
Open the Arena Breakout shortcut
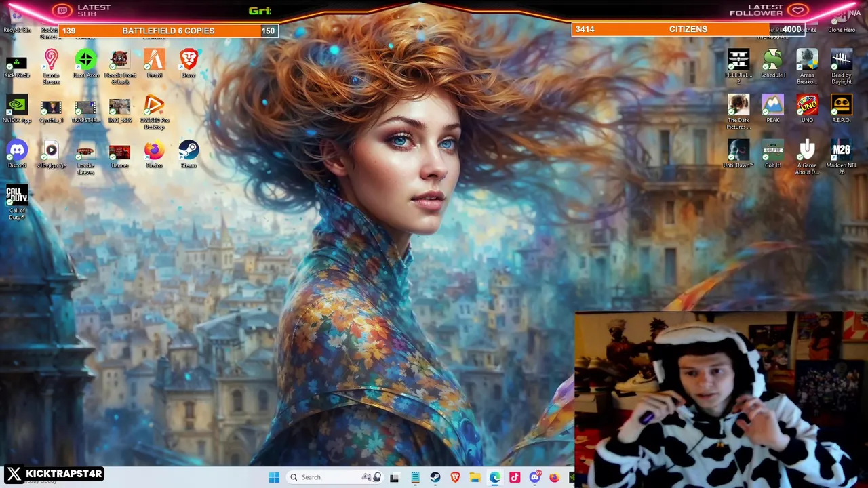pyautogui.click(x=807, y=67)
